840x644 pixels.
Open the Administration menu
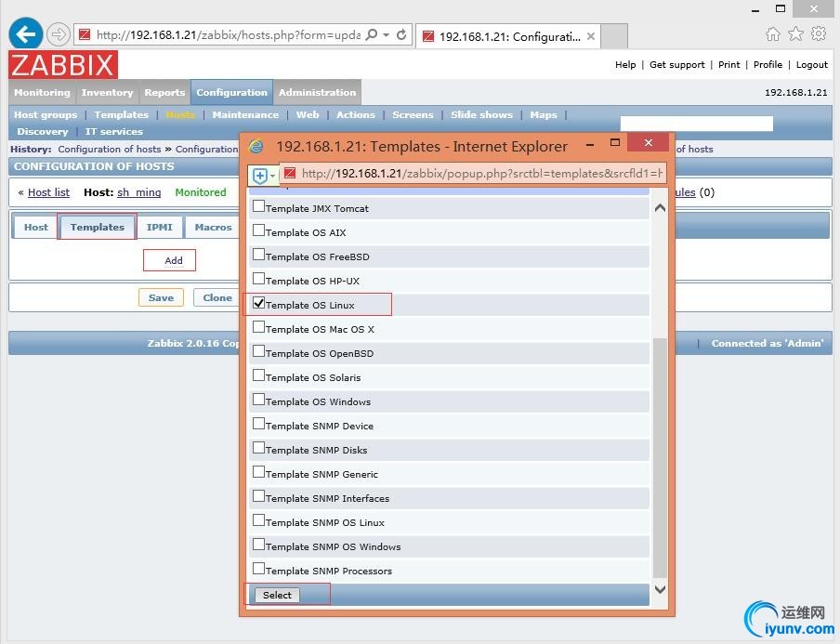(x=317, y=92)
